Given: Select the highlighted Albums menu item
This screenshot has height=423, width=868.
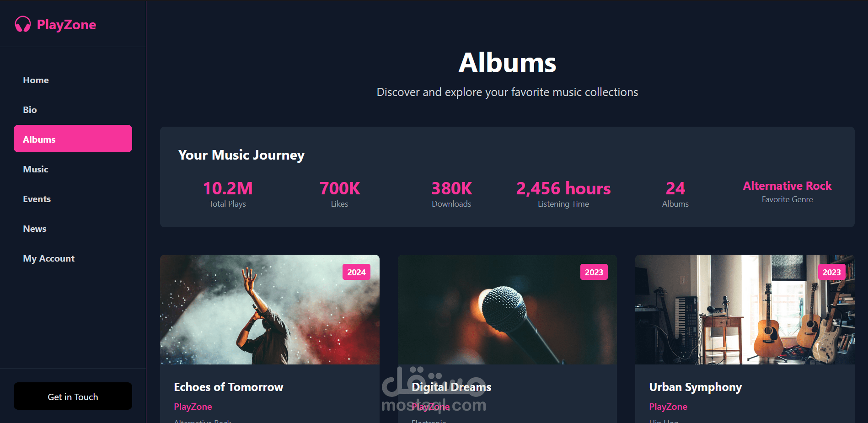Looking at the screenshot, I should [73, 139].
